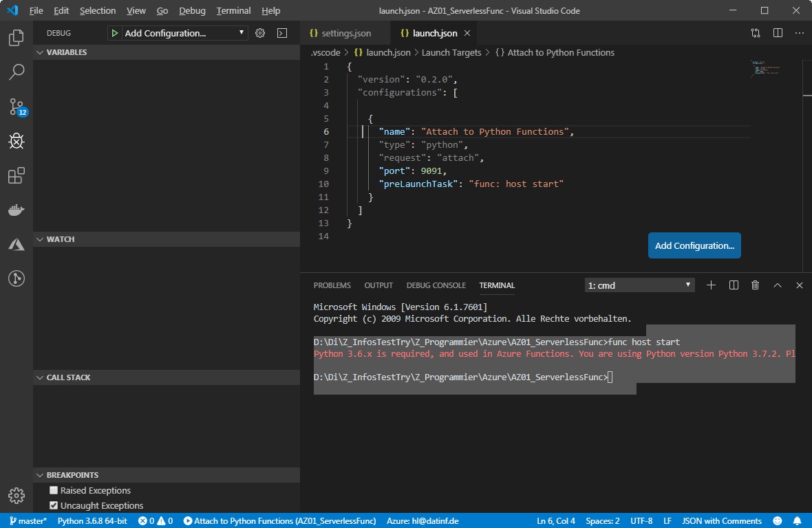Click the master branch indicator
This screenshot has height=528, width=812.
[x=28, y=520]
